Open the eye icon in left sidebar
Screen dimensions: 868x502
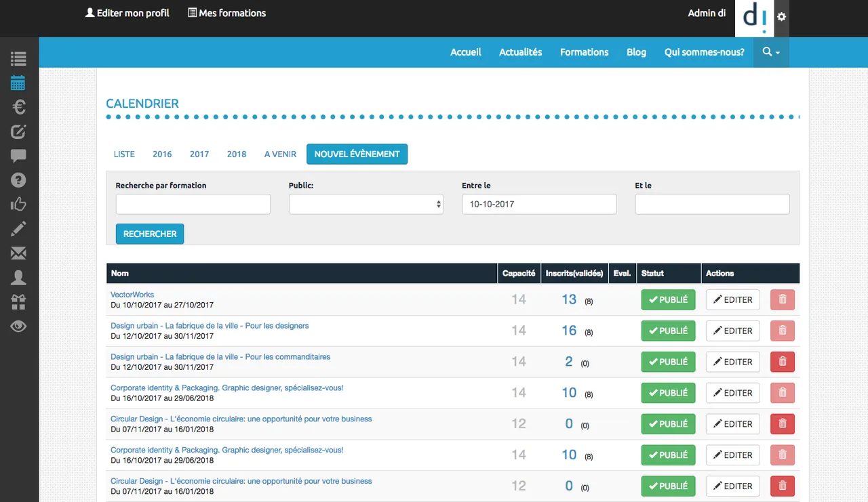click(18, 326)
